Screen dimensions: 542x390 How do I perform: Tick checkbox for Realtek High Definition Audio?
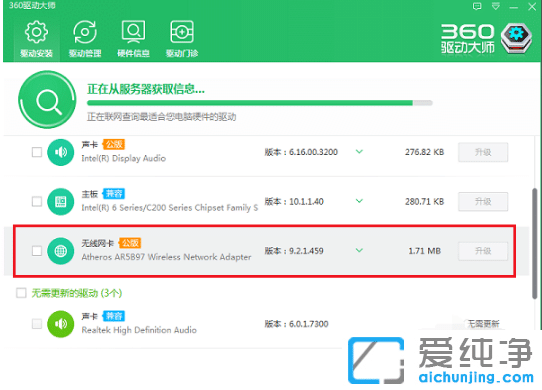[x=37, y=324]
